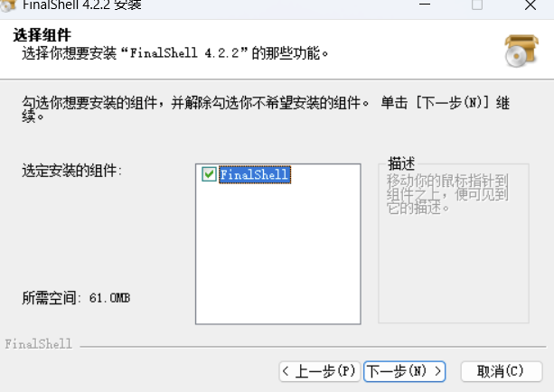Minimize the installer window
This screenshot has width=554, height=392.
[x=425, y=5]
